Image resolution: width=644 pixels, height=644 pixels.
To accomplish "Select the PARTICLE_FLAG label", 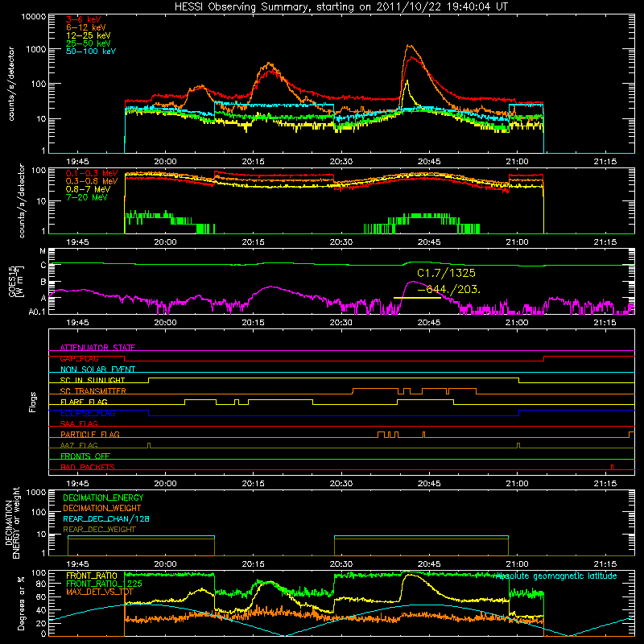I will (x=90, y=434).
